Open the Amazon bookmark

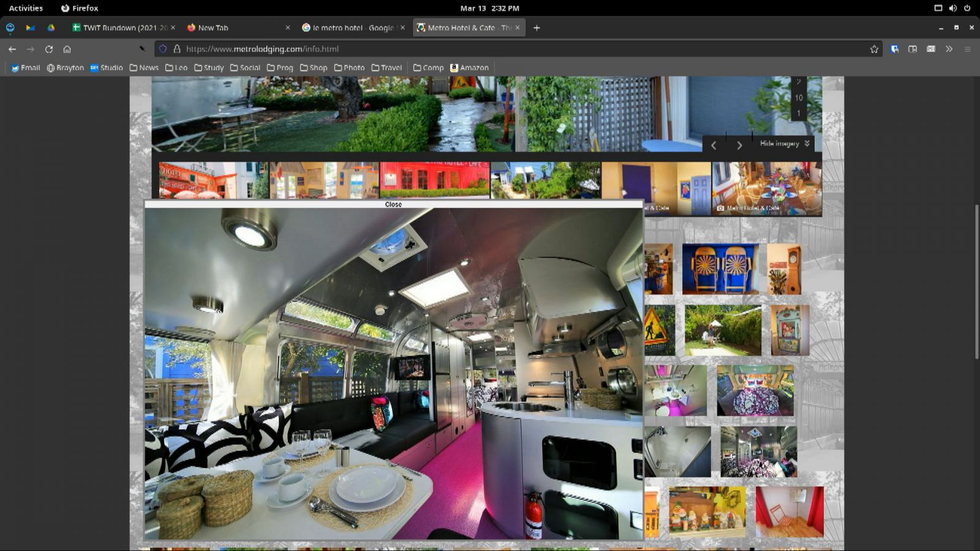click(x=469, y=68)
